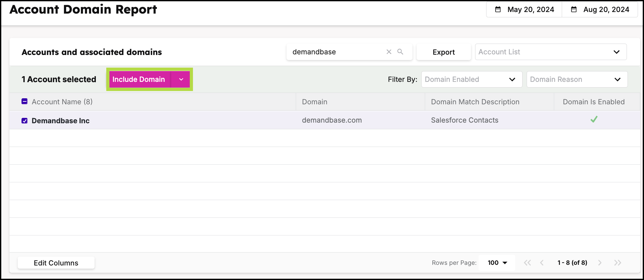644x280 pixels.
Task: Go to the first page of results
Action: tap(527, 263)
